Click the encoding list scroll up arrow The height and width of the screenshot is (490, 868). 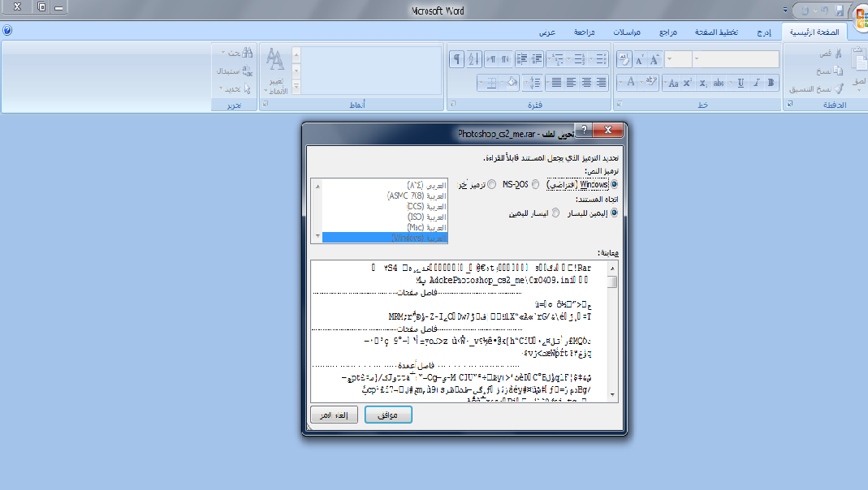click(x=317, y=187)
